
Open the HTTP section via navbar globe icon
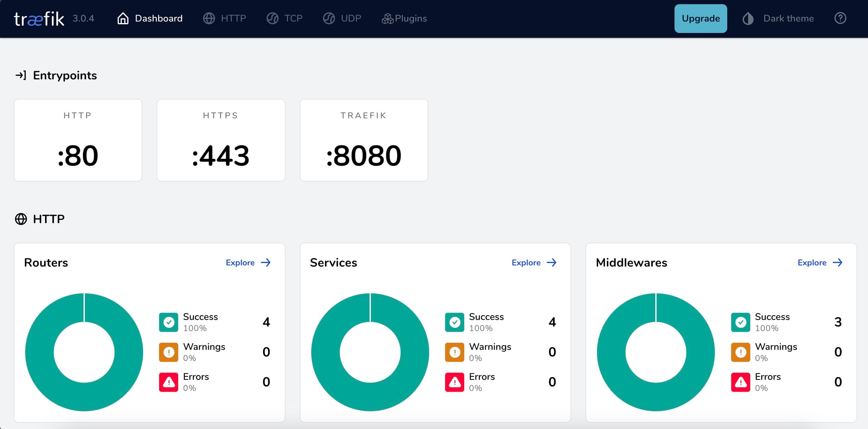[209, 18]
